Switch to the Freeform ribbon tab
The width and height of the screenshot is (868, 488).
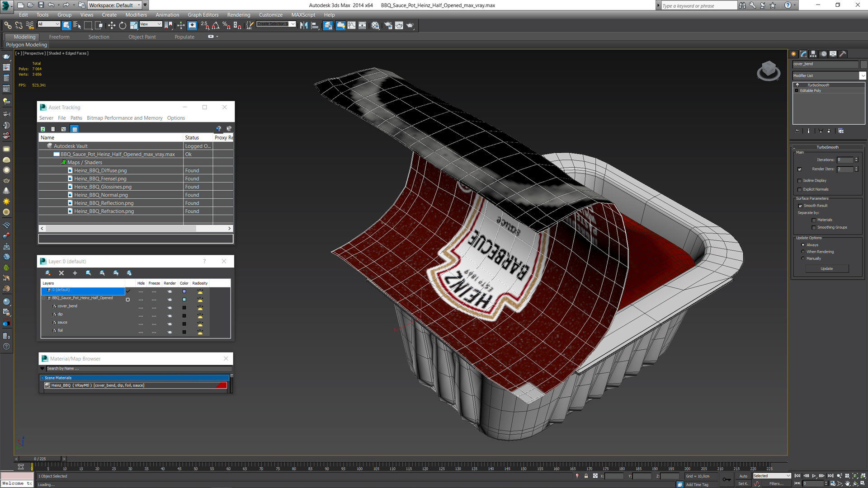tap(59, 37)
